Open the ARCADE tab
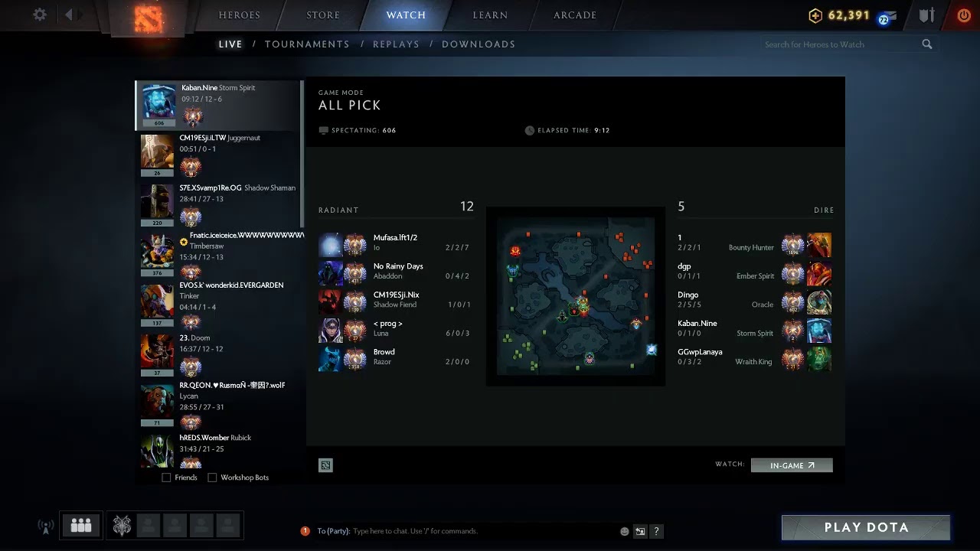 [575, 15]
